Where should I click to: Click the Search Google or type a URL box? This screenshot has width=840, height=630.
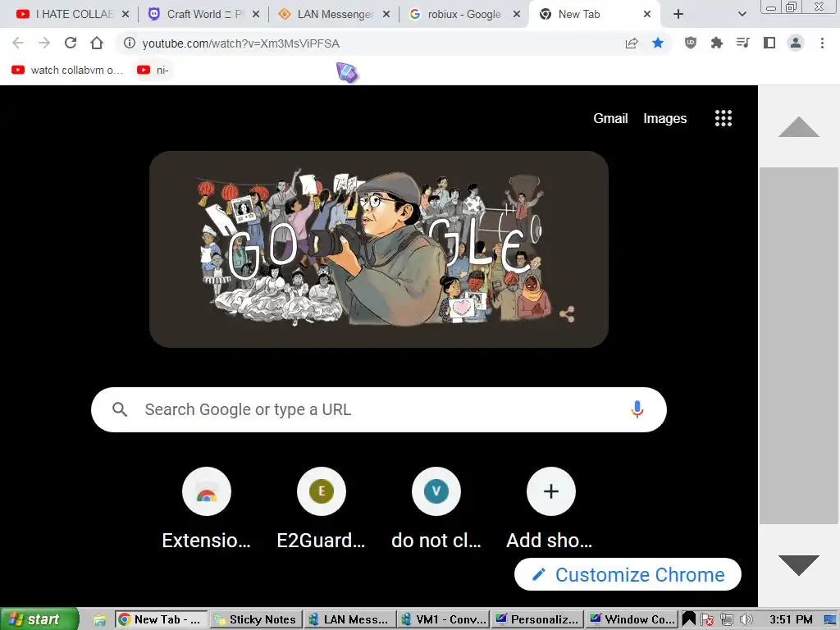(x=379, y=410)
